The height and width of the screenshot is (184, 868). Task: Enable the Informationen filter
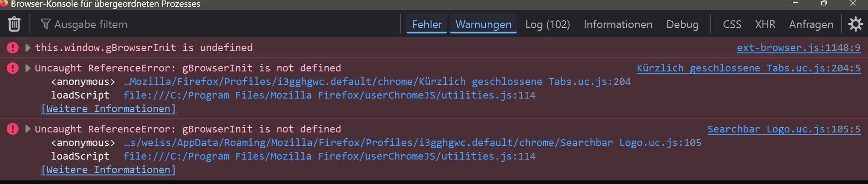(618, 24)
